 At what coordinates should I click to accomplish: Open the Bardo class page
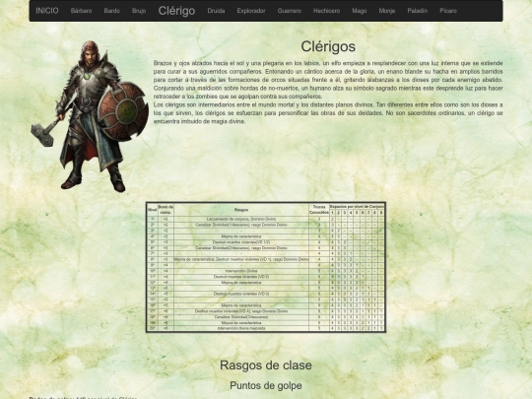(112, 11)
